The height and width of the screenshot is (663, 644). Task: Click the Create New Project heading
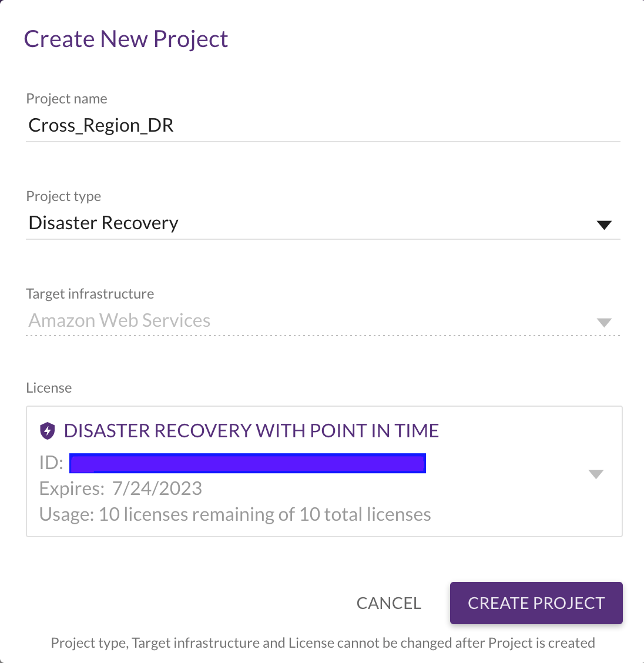126,39
